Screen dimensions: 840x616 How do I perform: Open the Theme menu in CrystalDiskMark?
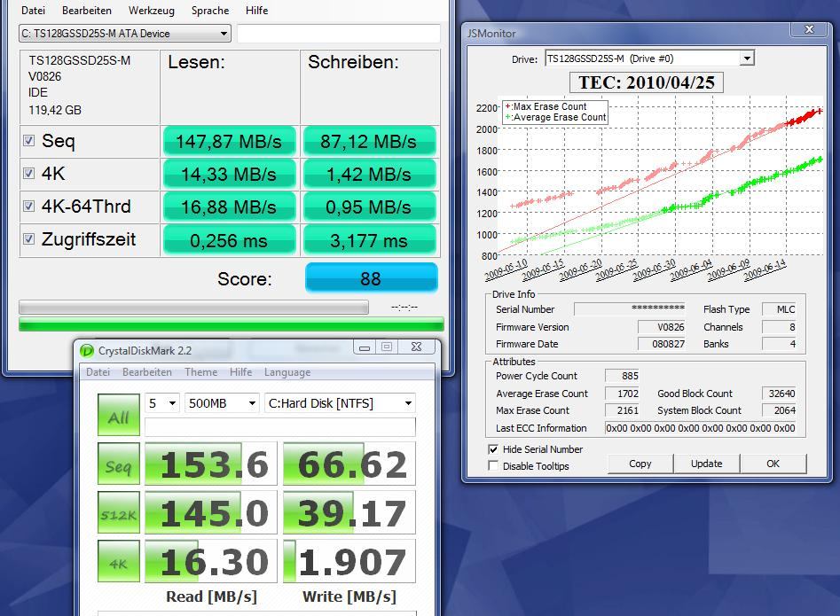(200, 372)
